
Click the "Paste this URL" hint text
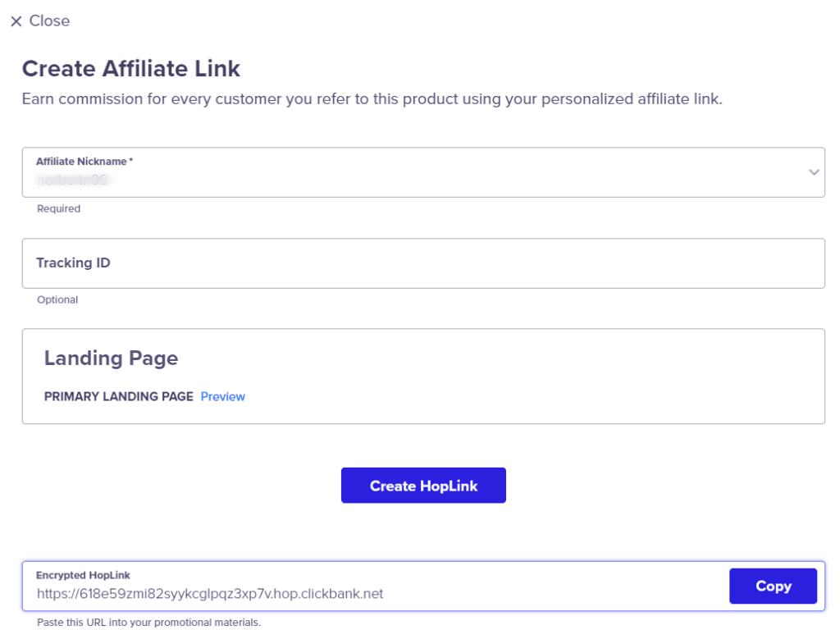[148, 623]
